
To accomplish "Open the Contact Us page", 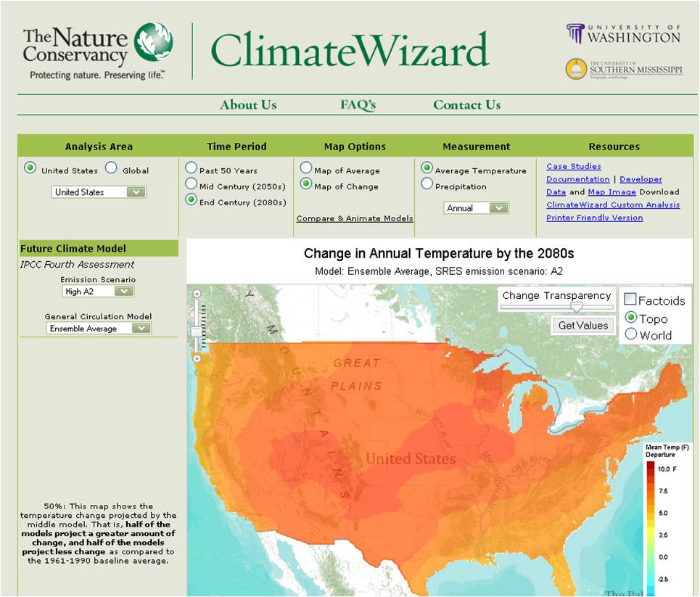I will pyautogui.click(x=467, y=105).
